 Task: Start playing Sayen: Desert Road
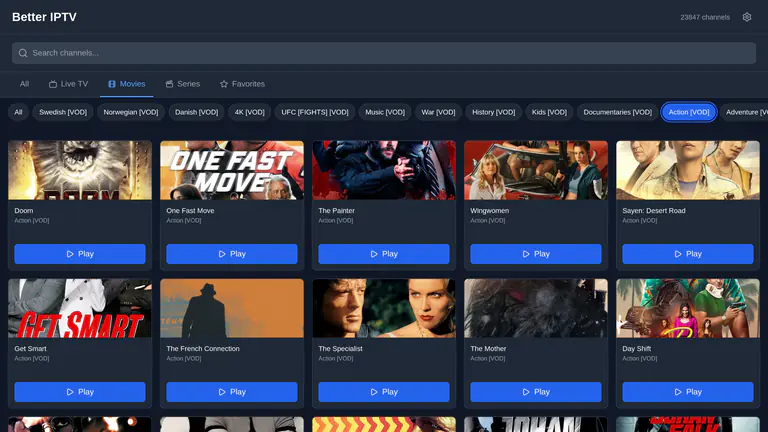[x=688, y=254]
